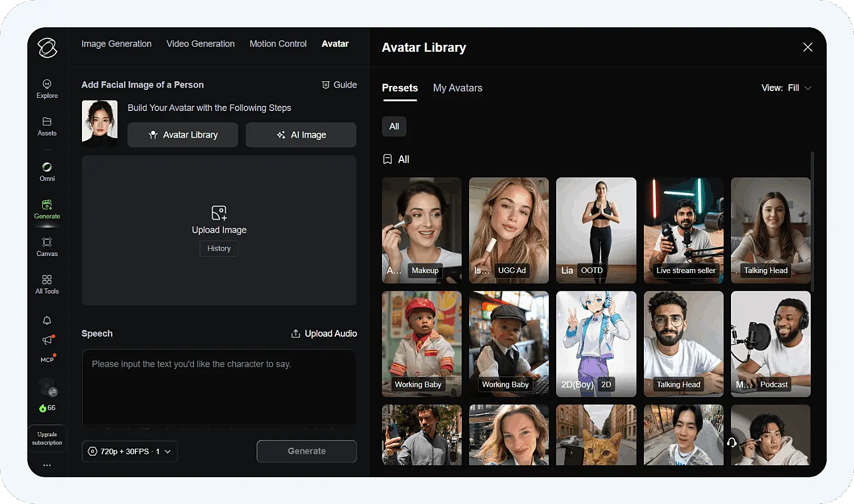Select the Working Baby in vest avatar
Screen dimensions: 854x504
[x=509, y=344]
